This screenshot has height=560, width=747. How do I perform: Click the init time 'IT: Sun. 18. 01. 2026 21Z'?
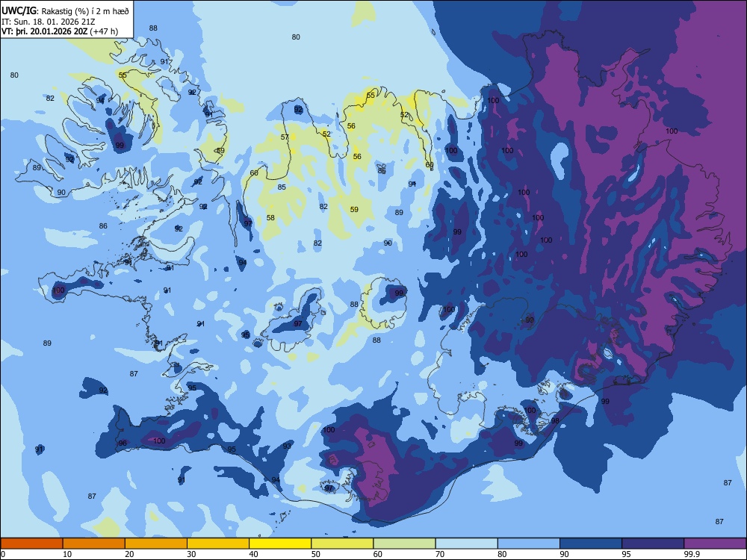48,22
